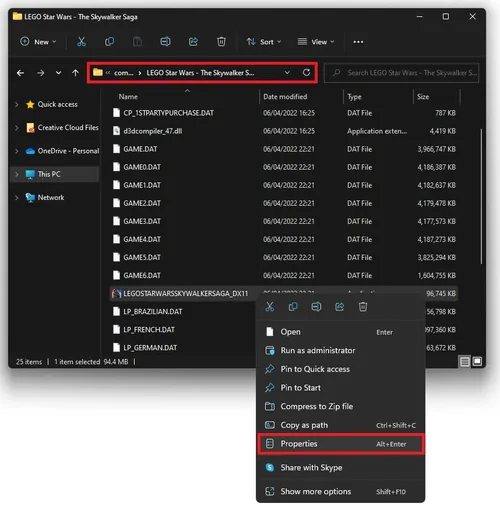Click the Delete trash icon in the Explorer toolbar

point(221,42)
